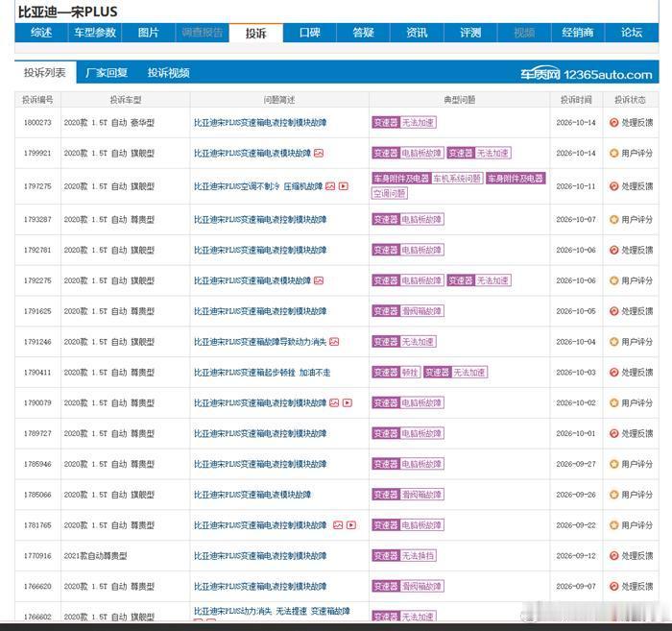Play video icon for complaint 1797275

pyautogui.click(x=344, y=186)
